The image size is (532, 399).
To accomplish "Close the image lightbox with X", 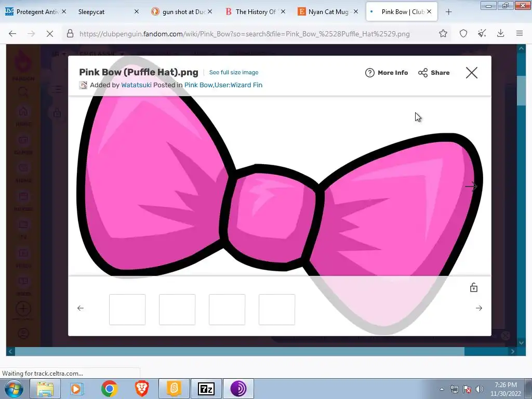I will point(472,73).
